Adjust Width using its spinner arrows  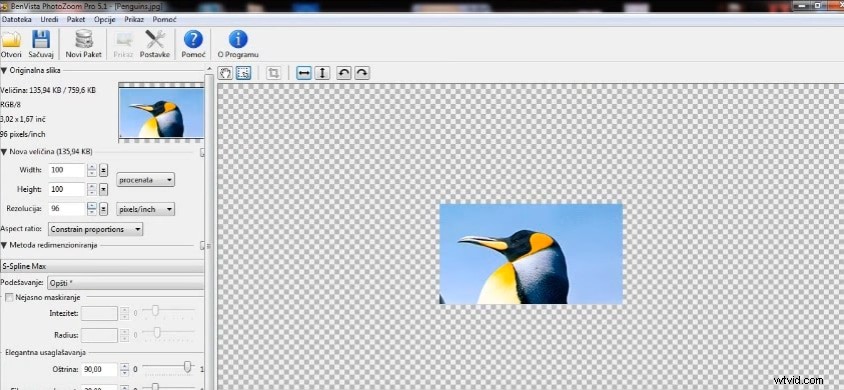point(92,171)
